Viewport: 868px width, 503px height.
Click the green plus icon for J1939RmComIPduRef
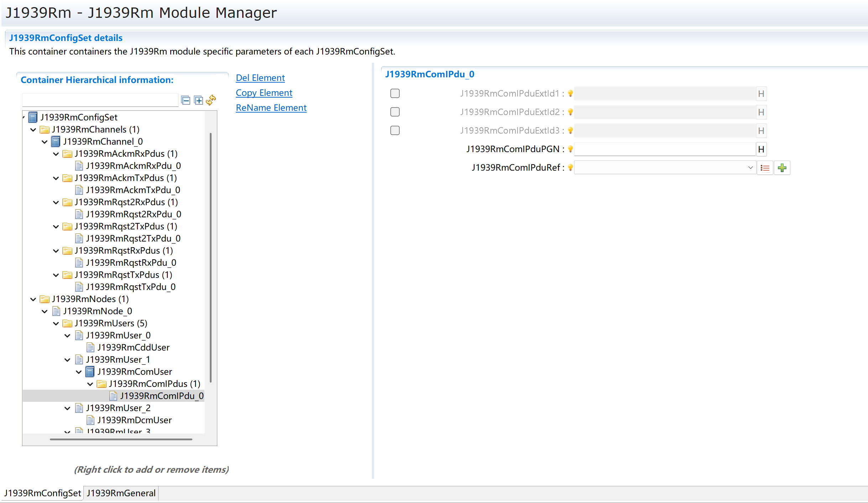point(782,168)
